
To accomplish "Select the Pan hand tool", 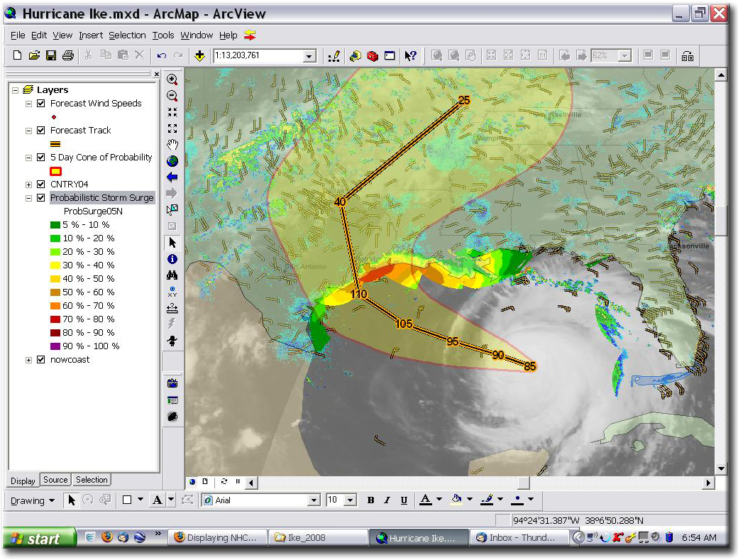I will pyautogui.click(x=172, y=145).
